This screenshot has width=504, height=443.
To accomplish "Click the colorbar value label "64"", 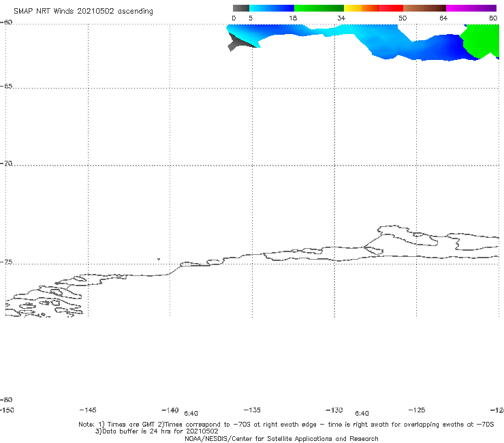I will coord(443,18).
